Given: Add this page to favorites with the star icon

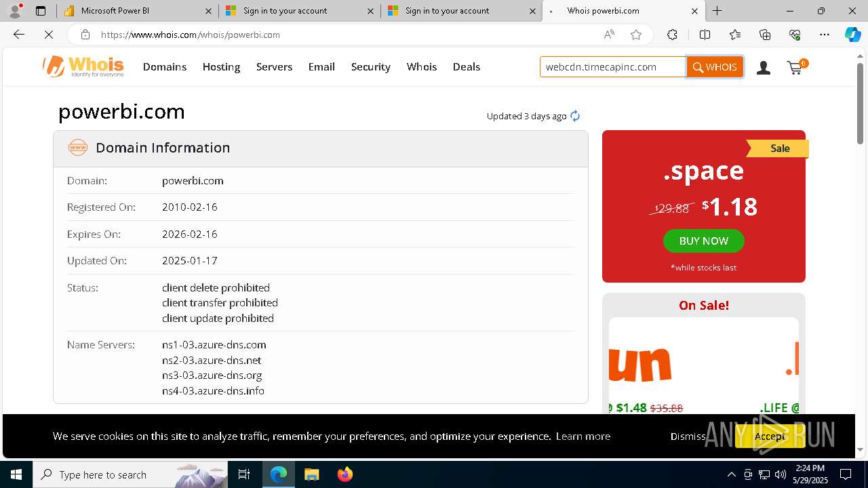Looking at the screenshot, I should point(636,35).
